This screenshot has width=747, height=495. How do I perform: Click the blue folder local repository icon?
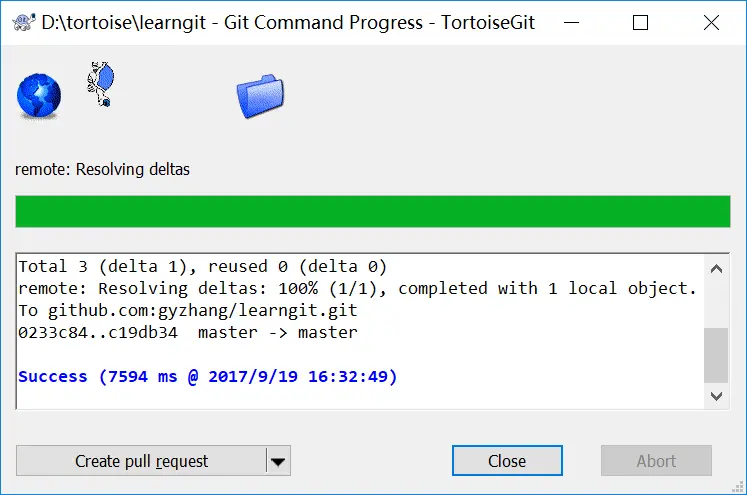click(x=260, y=96)
